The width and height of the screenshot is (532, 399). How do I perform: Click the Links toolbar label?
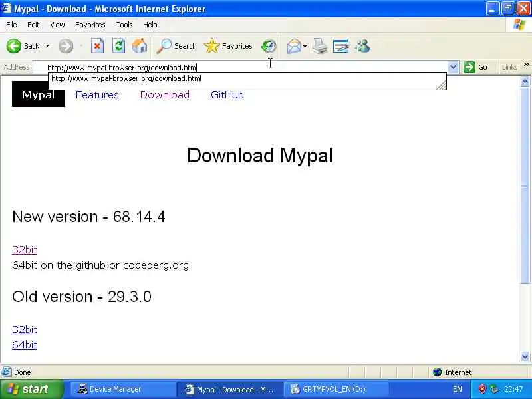click(x=509, y=67)
